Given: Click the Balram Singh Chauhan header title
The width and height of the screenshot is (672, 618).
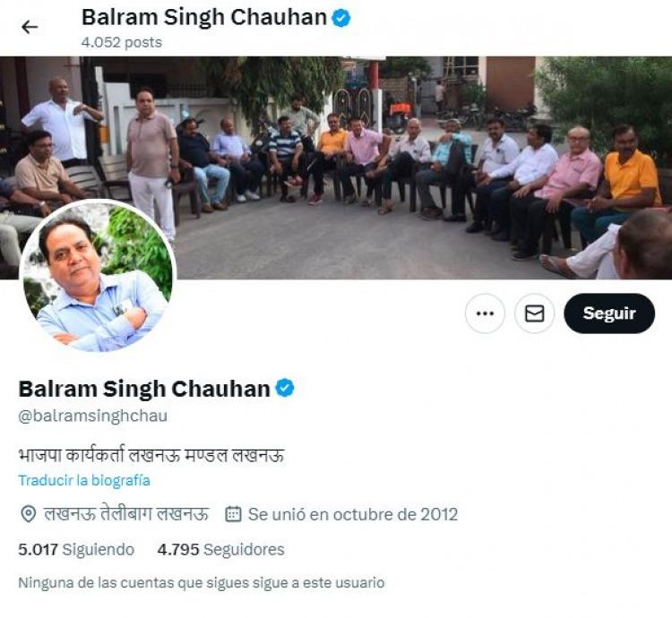Looking at the screenshot, I should [x=204, y=18].
